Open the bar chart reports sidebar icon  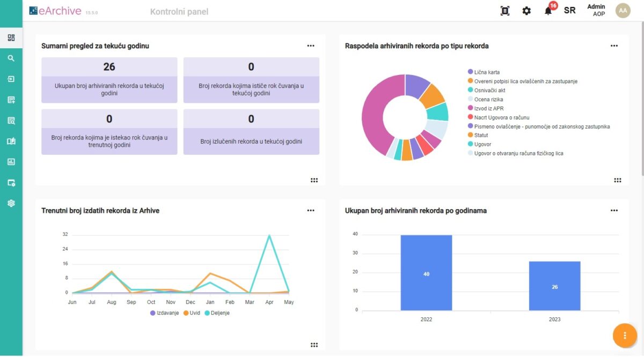(11, 162)
